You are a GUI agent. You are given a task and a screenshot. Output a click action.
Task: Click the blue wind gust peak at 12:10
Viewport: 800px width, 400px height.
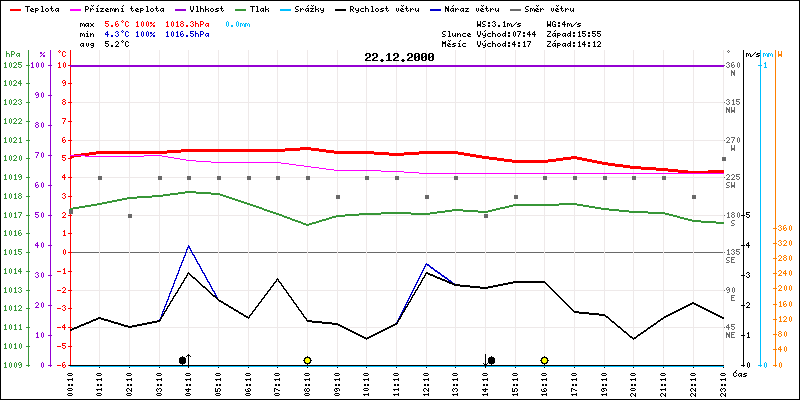(427, 264)
